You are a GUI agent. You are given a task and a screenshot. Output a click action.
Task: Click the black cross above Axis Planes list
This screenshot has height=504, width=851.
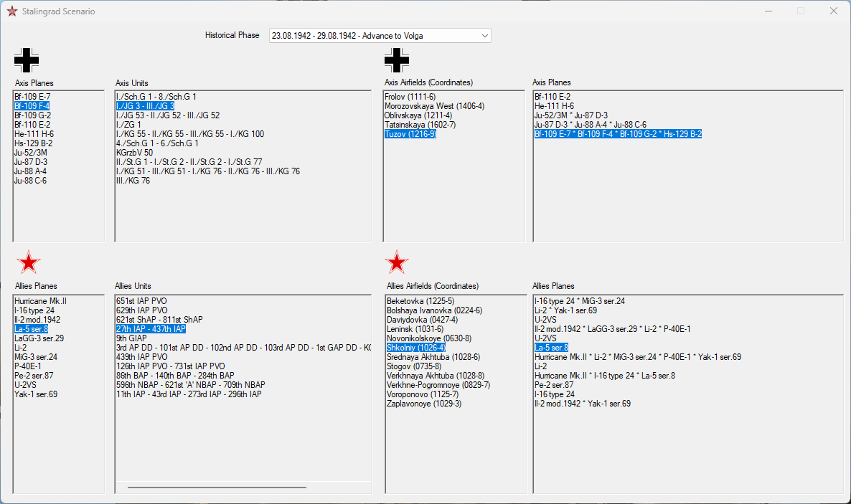click(x=27, y=60)
